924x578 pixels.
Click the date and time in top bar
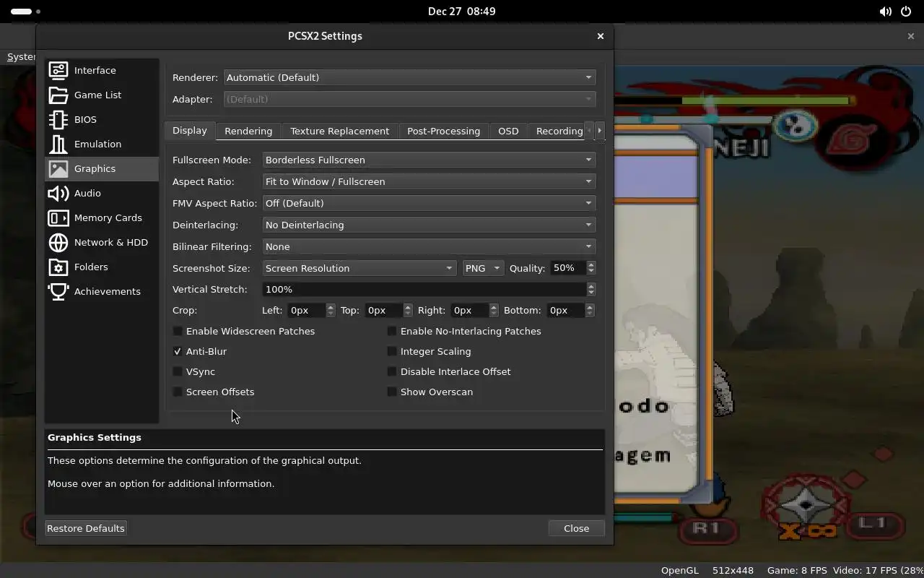(x=461, y=12)
